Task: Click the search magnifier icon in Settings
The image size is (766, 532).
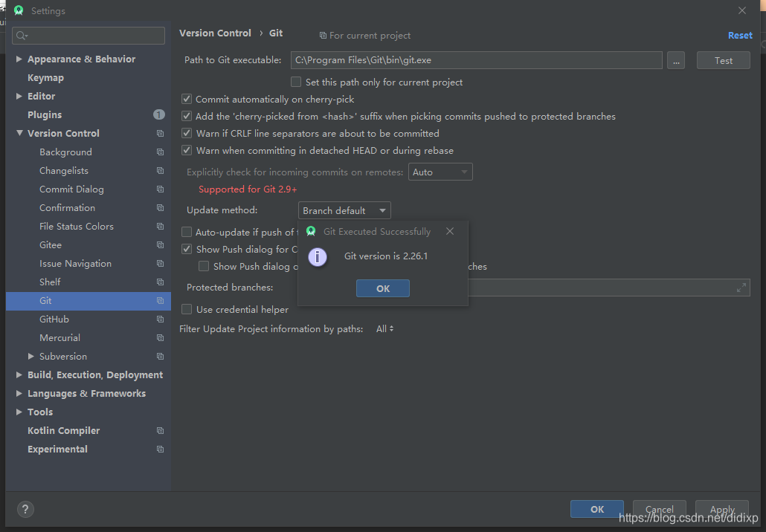Action: click(x=22, y=35)
